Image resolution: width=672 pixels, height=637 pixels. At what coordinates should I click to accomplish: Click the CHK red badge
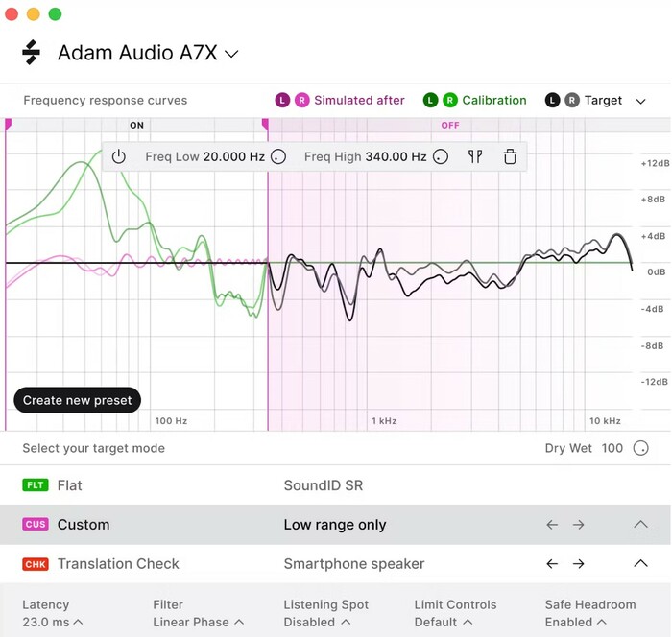pos(36,564)
